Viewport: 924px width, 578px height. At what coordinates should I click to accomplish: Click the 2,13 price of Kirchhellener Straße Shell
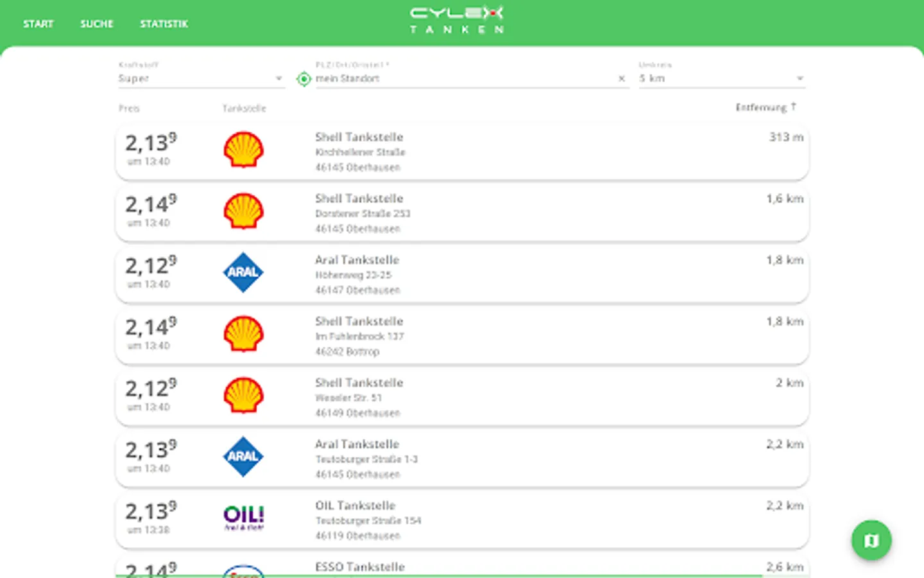point(151,142)
